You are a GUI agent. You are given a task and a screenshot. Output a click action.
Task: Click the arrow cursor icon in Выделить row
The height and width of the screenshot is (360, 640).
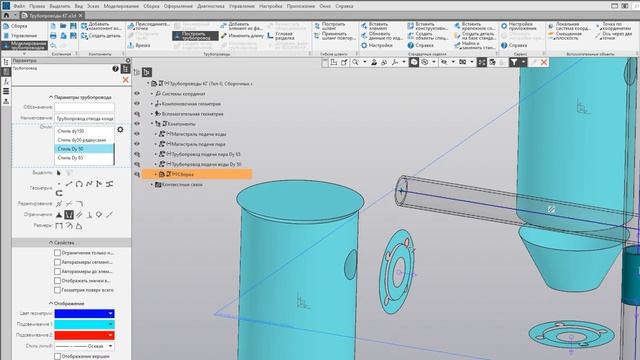(59, 173)
